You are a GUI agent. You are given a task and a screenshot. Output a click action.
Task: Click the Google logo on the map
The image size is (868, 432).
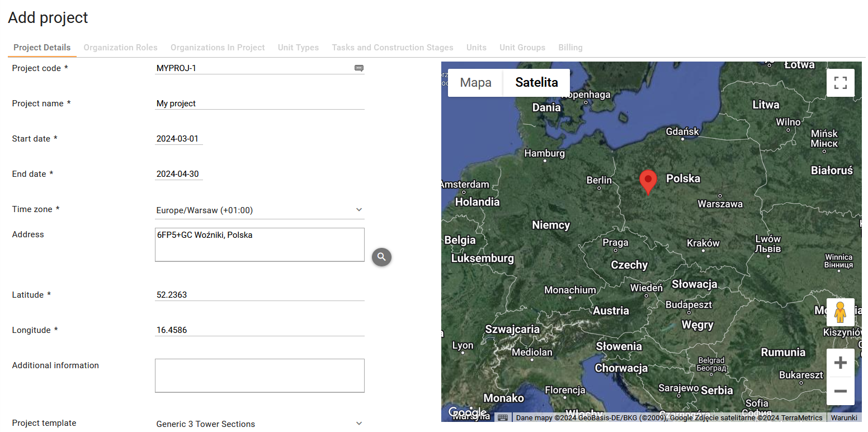tap(467, 413)
